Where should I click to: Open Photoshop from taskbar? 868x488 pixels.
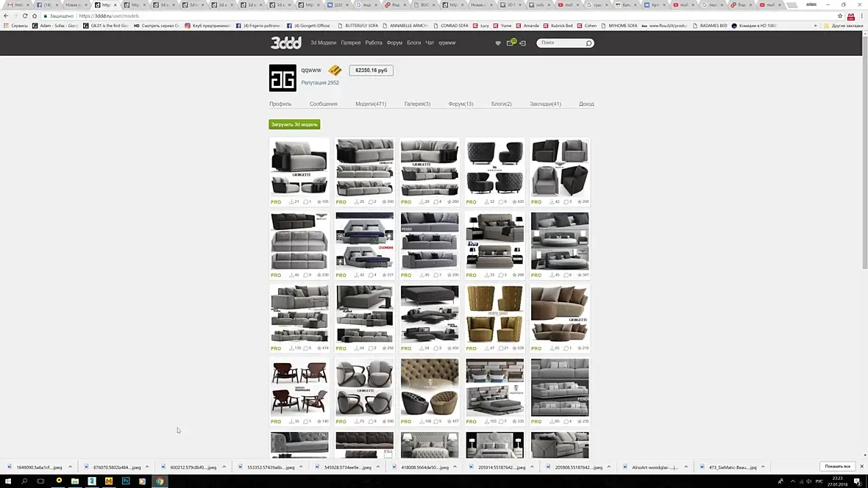(126, 481)
